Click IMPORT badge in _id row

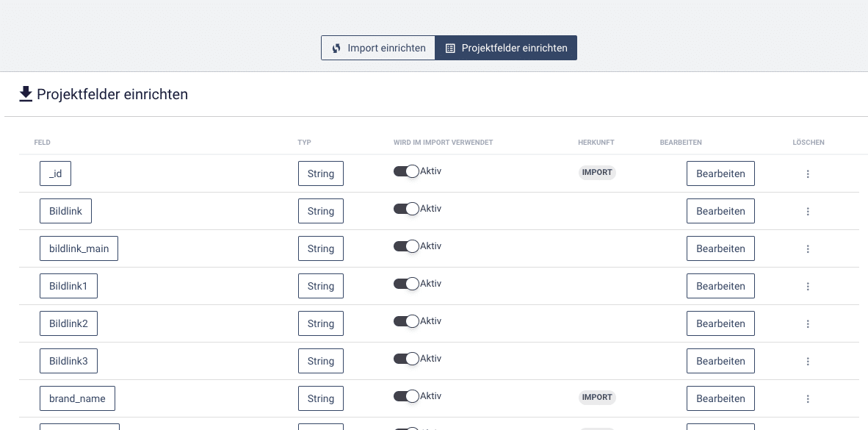click(x=597, y=172)
